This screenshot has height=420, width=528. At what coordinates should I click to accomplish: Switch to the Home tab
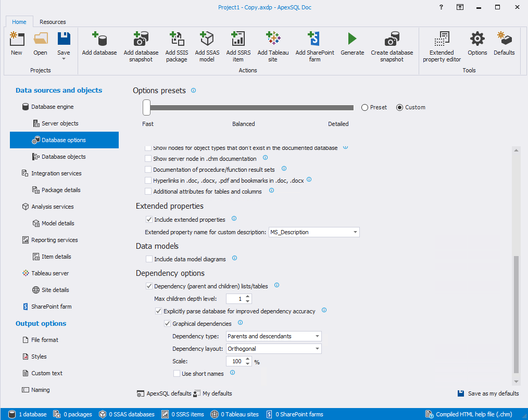click(19, 22)
